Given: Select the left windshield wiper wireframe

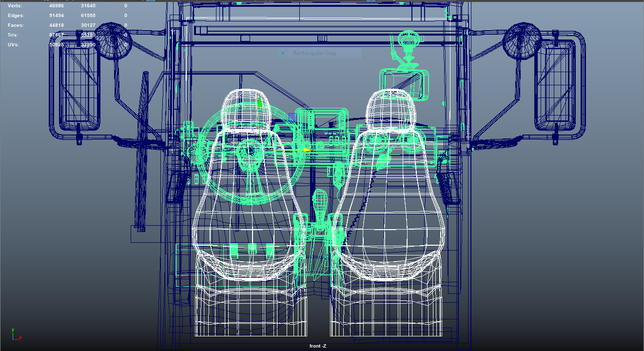Looking at the screenshot, I should (x=142, y=151).
